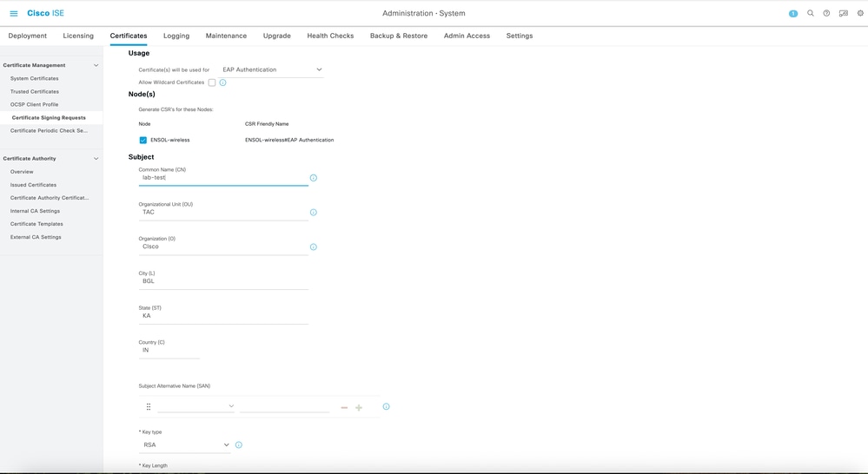Click the Cisco ISE logo
Image resolution: width=868 pixels, height=474 pixels.
(45, 13)
